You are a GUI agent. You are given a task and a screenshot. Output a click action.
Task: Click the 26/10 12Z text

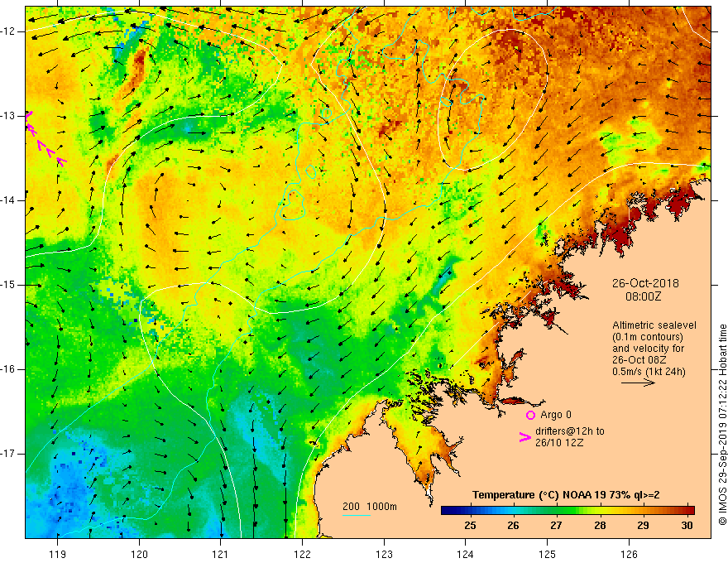coord(559,443)
